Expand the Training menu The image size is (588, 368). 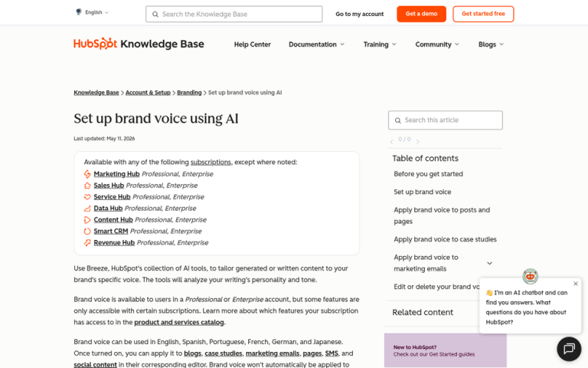click(x=380, y=44)
